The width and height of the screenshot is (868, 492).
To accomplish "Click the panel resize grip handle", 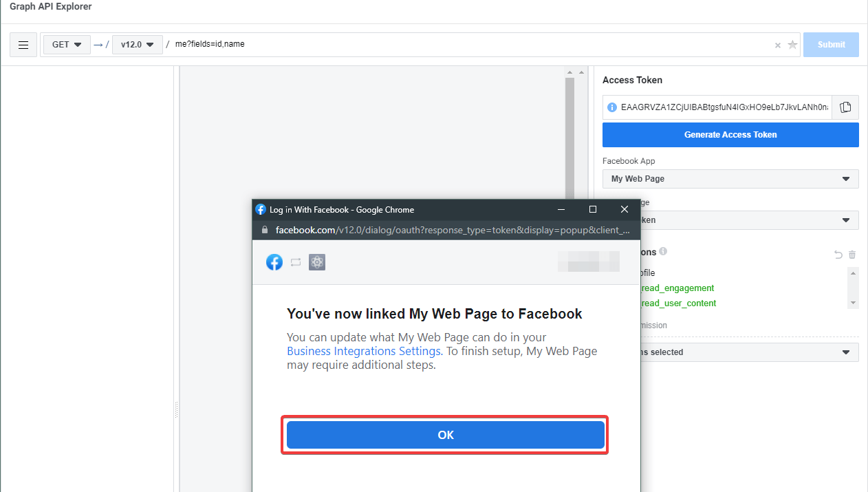I will pos(176,410).
